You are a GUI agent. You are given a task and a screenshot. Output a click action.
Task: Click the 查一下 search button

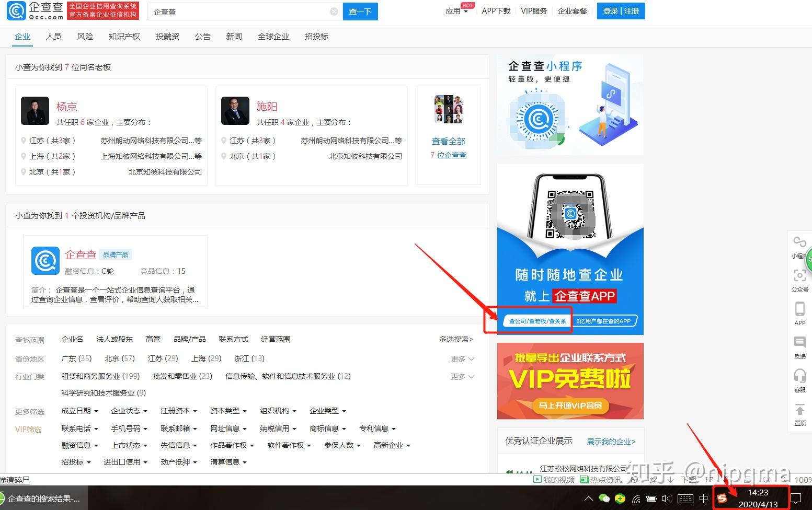coord(360,11)
